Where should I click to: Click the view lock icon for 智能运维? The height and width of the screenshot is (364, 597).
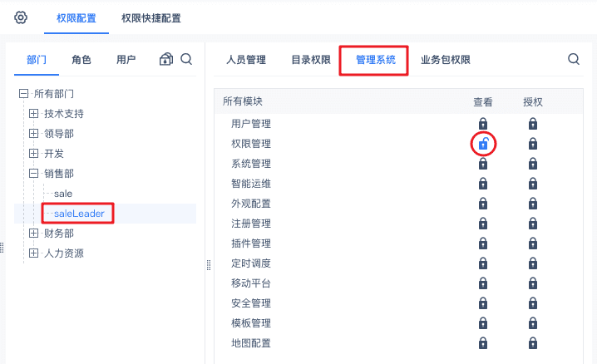click(483, 184)
